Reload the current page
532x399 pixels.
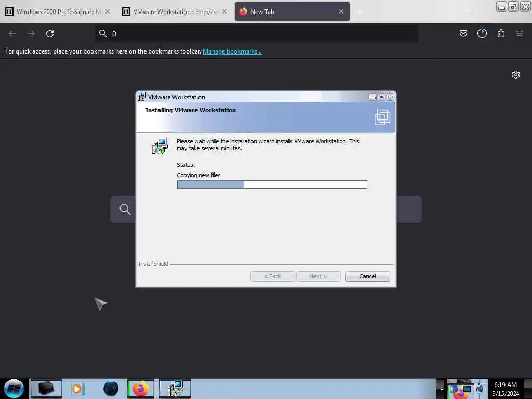coord(50,34)
